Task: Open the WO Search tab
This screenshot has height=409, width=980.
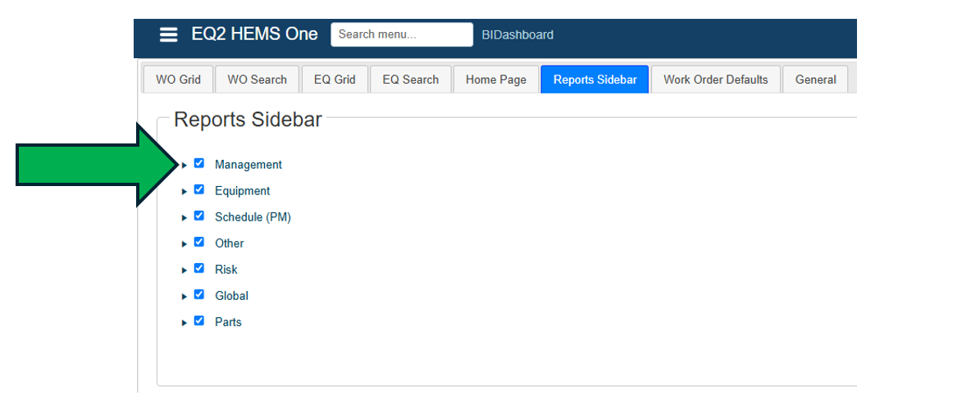Action: point(257,80)
